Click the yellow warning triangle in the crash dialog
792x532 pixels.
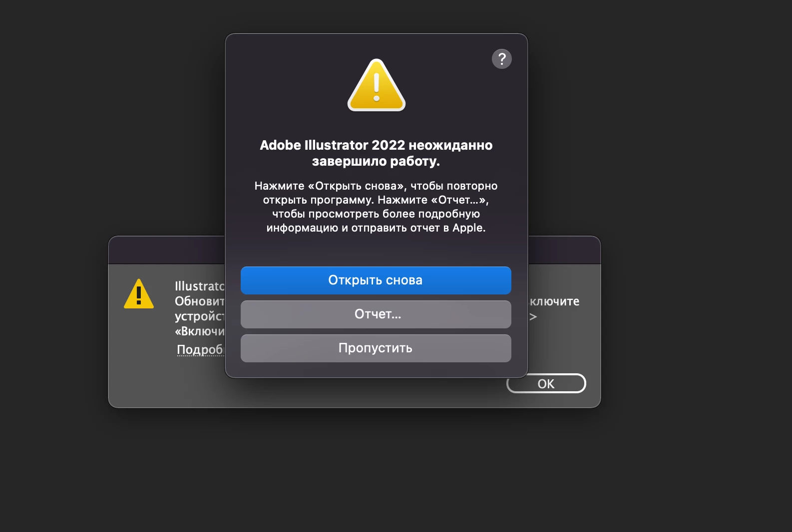[x=377, y=85]
